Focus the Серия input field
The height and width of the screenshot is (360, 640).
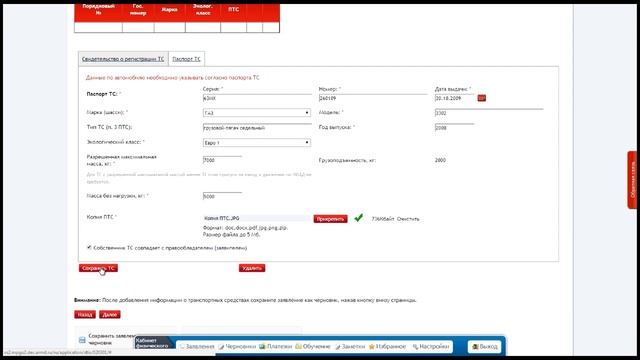257,98
